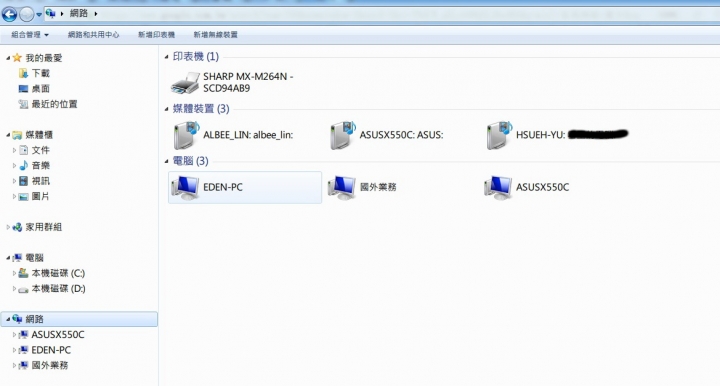The height and width of the screenshot is (386, 720).
Task: Click the 電腦 (3) group header
Action: click(190, 161)
